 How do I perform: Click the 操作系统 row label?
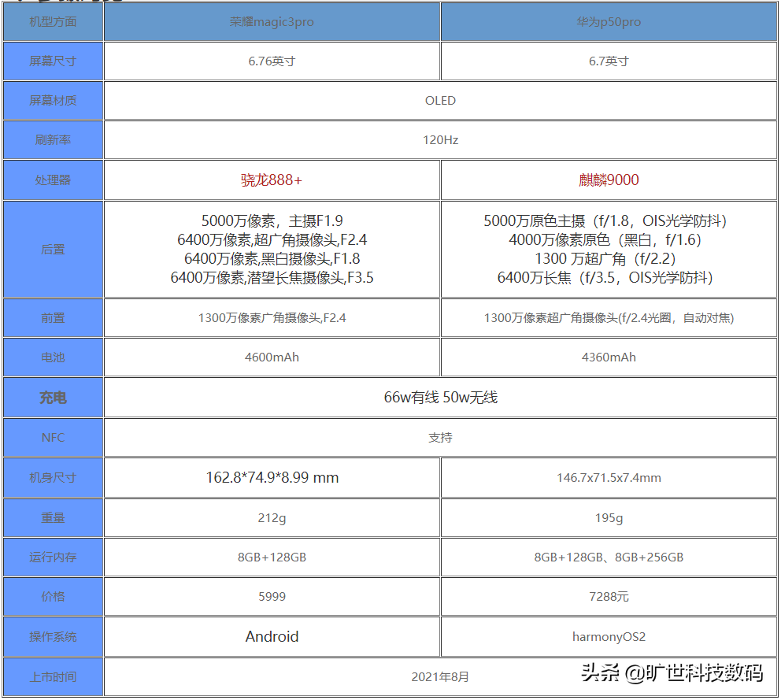point(54,637)
